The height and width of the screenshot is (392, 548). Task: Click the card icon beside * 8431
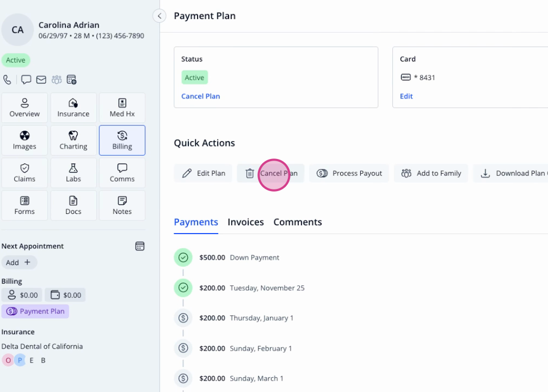click(x=406, y=77)
